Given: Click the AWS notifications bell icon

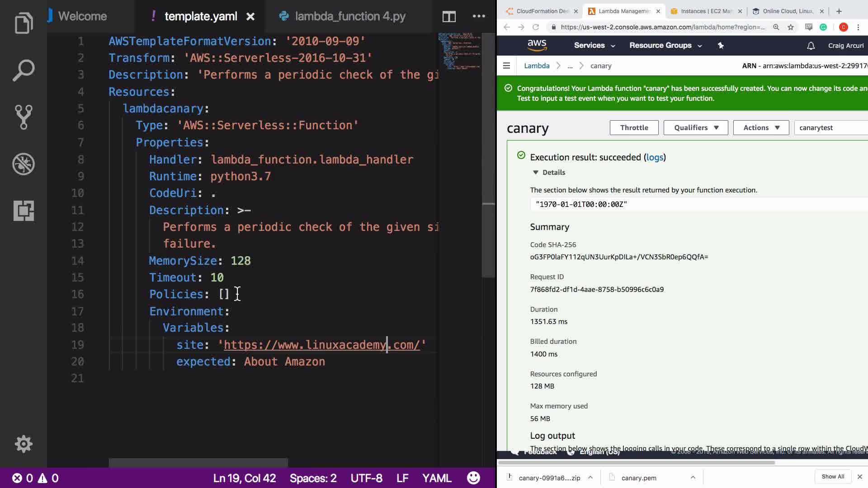Looking at the screenshot, I should point(811,46).
